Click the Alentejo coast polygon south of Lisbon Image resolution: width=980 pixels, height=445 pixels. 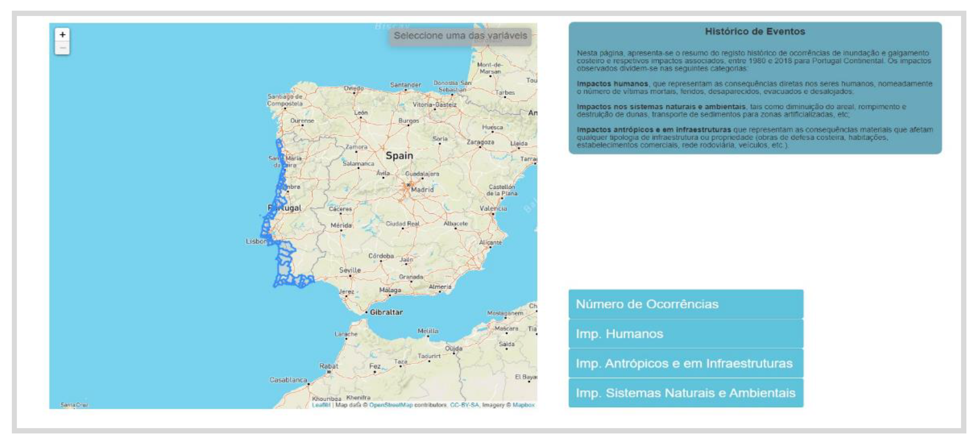pyautogui.click(x=284, y=259)
